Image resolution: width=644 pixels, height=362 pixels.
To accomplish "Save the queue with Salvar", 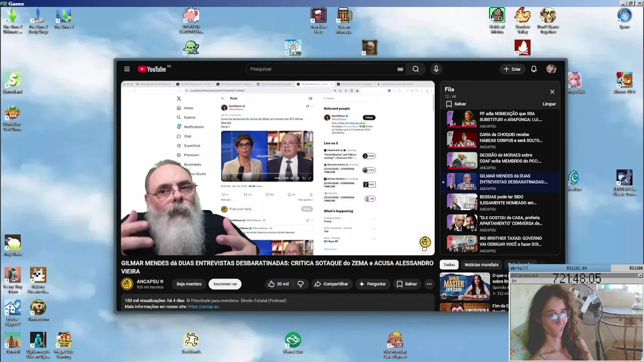I will [456, 104].
